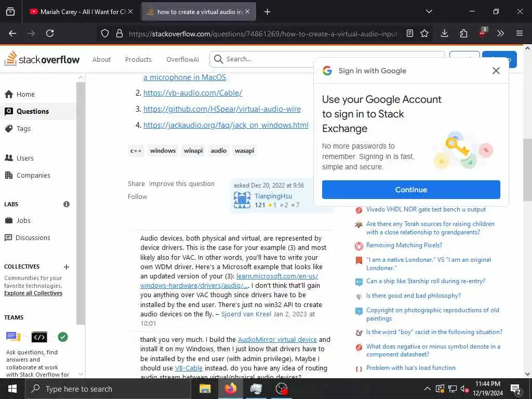Open the HSpear virtual-audio-wire GitHub link
Viewport: 532px width, 399px height.
[x=222, y=109]
